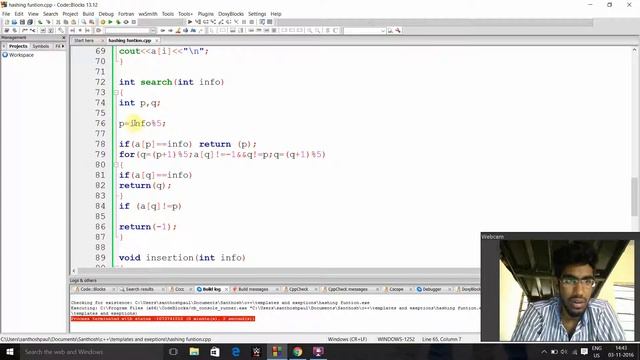Click the Rebuild toolbar icon

[126, 22]
